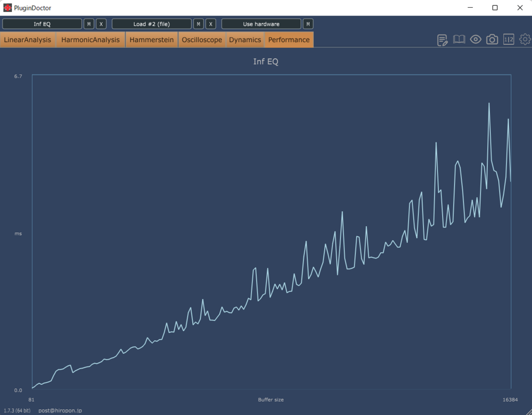Switch to the HarmonicAnalysis tab
This screenshot has height=415, width=532.
[90, 40]
